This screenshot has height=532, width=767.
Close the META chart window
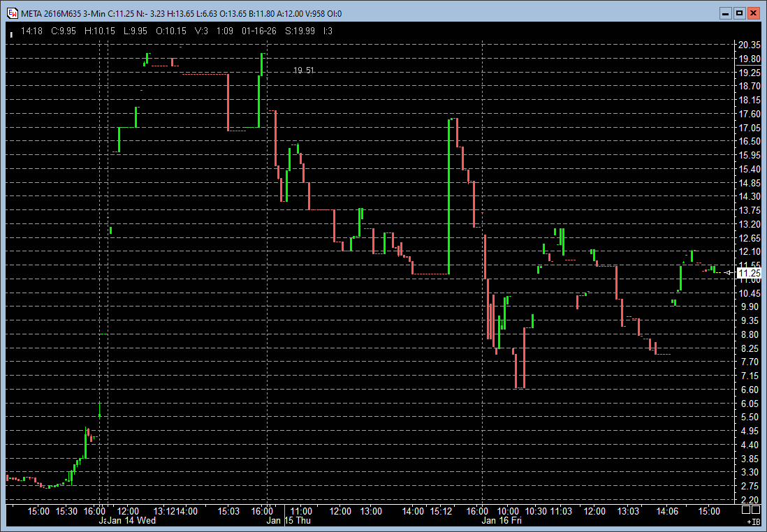(x=753, y=13)
